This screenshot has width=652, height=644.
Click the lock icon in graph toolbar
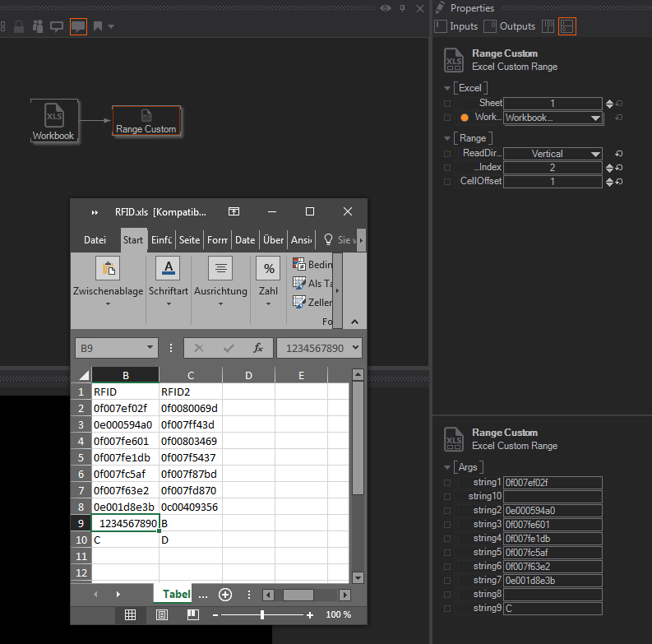point(18,25)
